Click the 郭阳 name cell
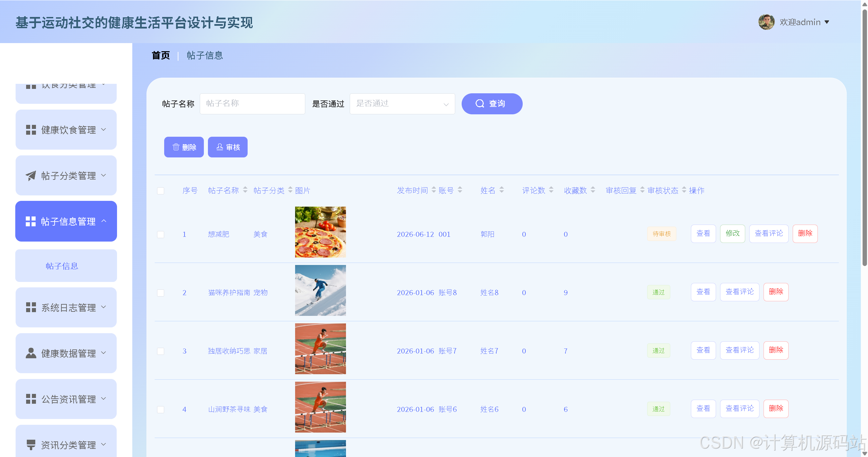868x457 pixels. pyautogui.click(x=487, y=234)
